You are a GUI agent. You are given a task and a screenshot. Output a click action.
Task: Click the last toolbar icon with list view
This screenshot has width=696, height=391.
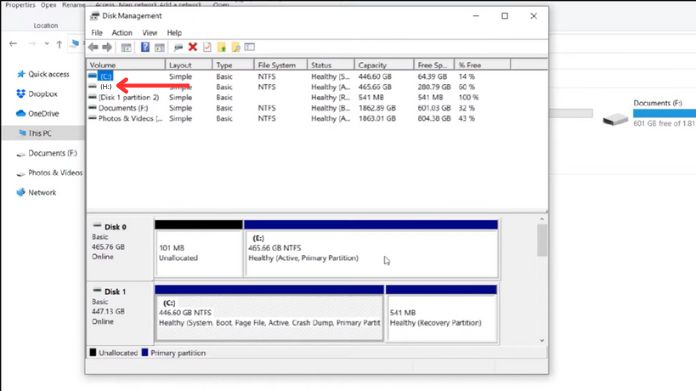pos(250,47)
